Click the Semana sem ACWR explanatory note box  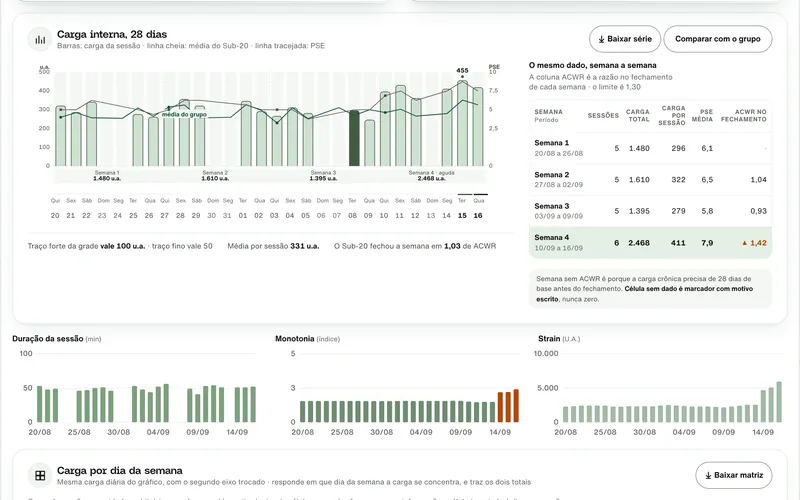point(650,289)
